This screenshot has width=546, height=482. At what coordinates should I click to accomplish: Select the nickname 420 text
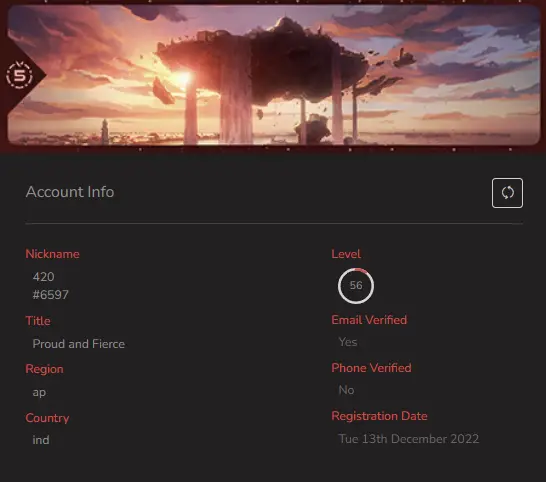[x=44, y=277]
